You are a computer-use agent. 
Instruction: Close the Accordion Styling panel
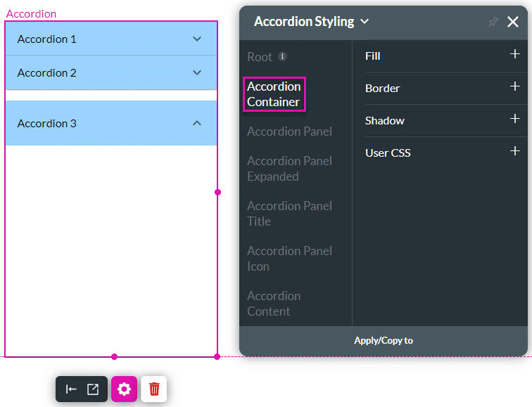[513, 22]
